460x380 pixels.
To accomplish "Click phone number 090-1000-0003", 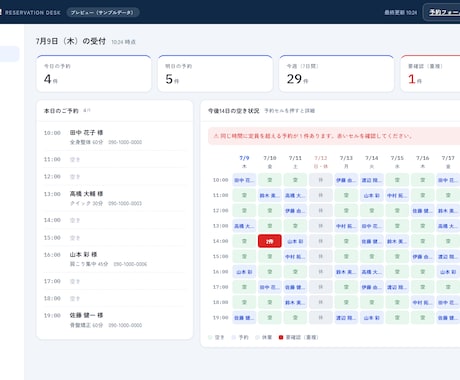I will [x=125, y=203].
